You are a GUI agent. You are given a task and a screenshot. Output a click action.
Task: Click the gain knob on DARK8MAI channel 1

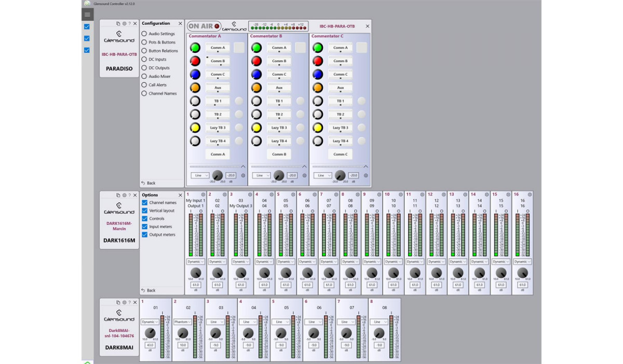pyautogui.click(x=150, y=333)
